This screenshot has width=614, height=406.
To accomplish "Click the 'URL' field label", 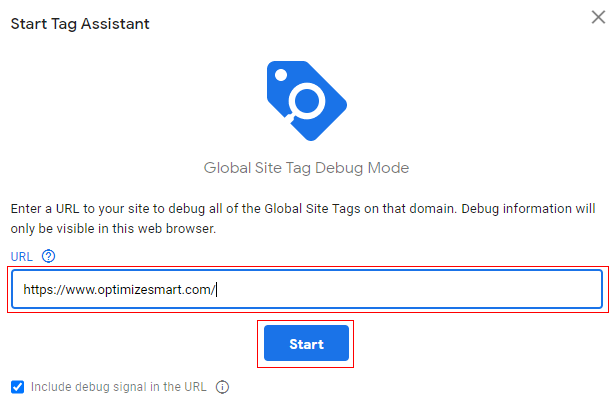I will click(21, 256).
